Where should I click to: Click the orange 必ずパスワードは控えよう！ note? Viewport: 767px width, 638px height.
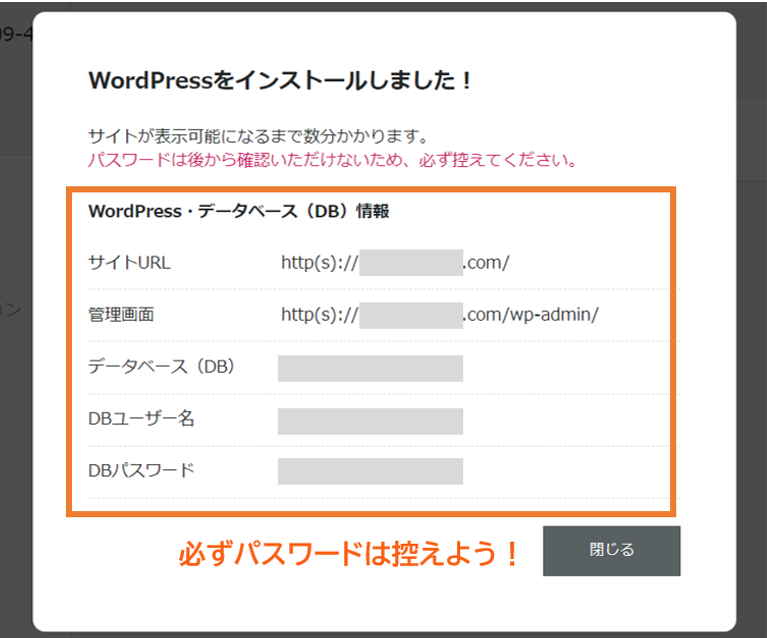(350, 555)
